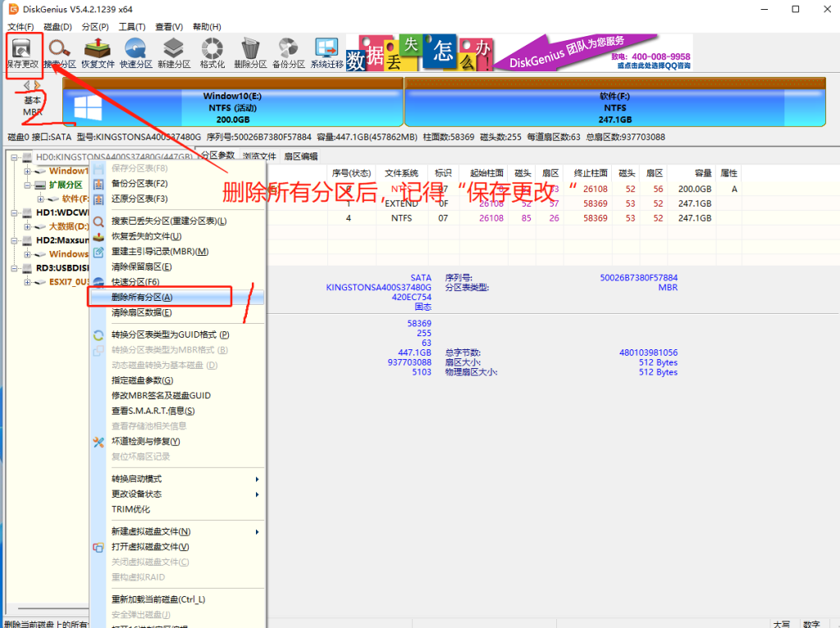The image size is (840, 628).
Task: Open the 帮助(H) menu
Action: coord(207,27)
